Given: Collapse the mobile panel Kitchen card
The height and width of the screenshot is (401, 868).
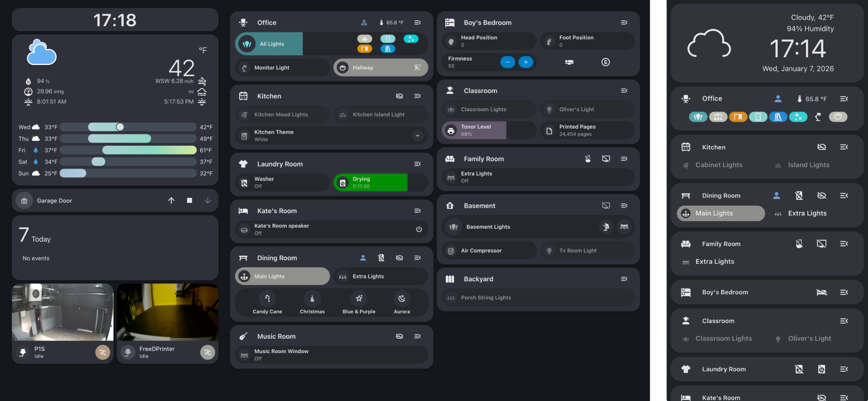Looking at the screenshot, I should point(844,147).
